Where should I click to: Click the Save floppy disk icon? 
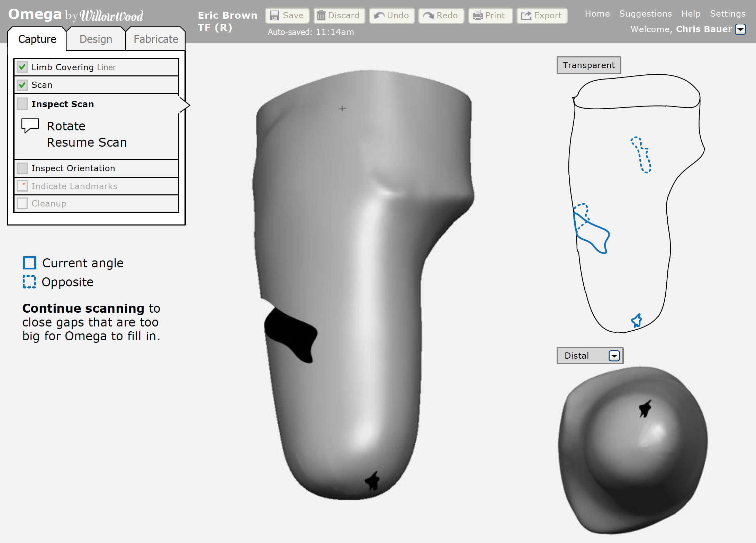point(274,16)
